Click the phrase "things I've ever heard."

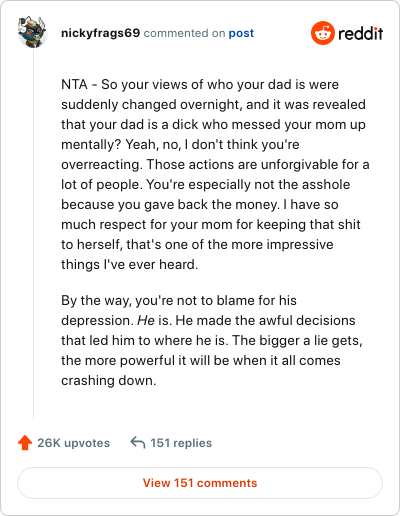(130, 264)
